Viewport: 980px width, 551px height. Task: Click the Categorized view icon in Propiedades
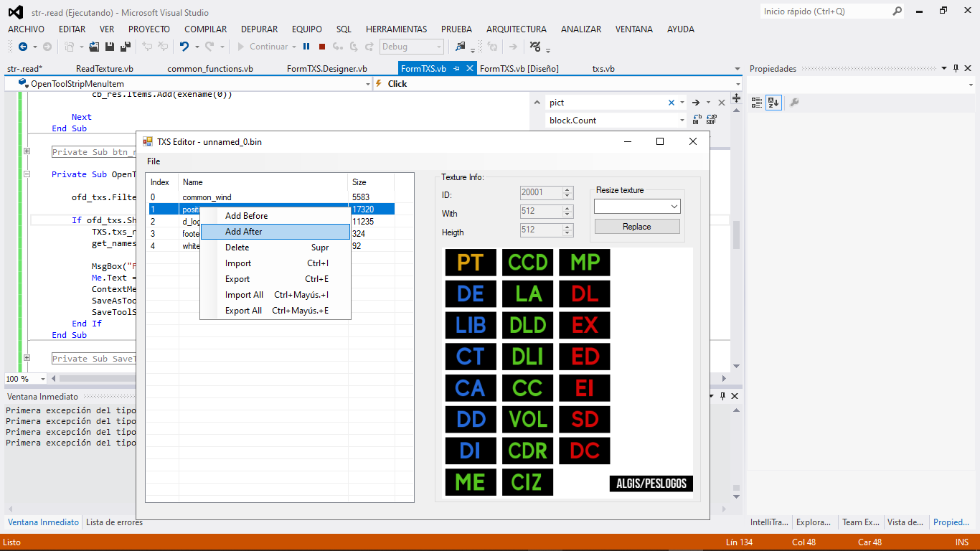click(x=756, y=103)
